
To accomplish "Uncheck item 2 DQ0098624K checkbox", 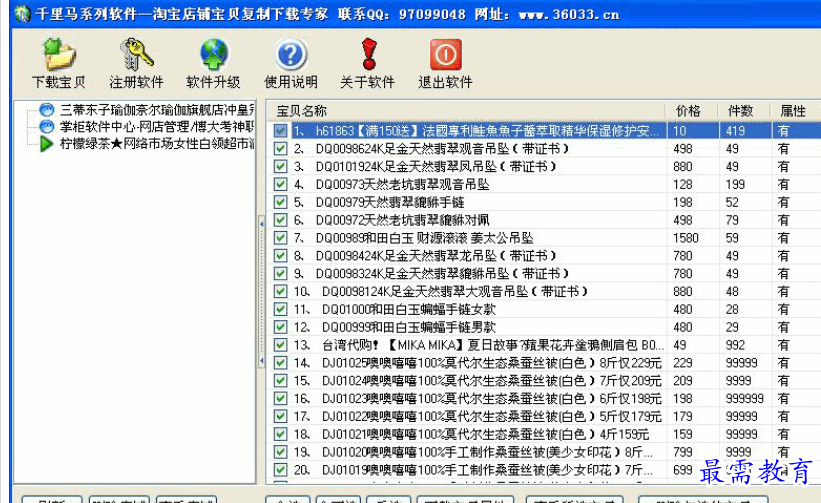I will click(x=281, y=149).
